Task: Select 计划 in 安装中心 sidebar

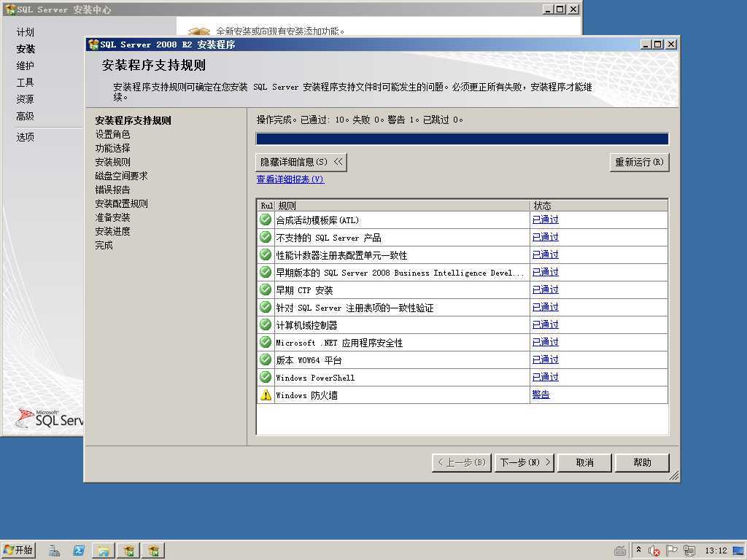Action: [26, 32]
